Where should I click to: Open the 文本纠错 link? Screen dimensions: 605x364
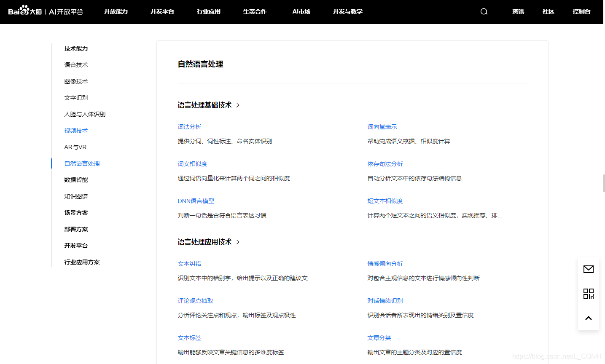[190, 264]
